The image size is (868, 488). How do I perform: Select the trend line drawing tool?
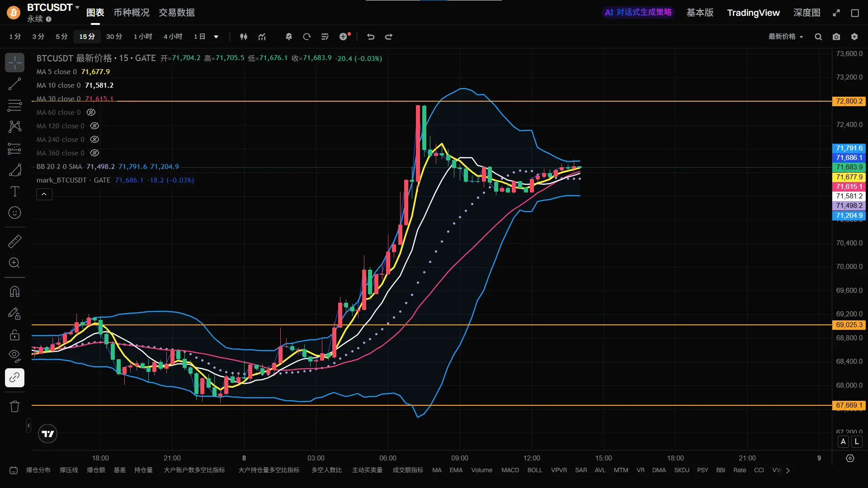point(14,84)
